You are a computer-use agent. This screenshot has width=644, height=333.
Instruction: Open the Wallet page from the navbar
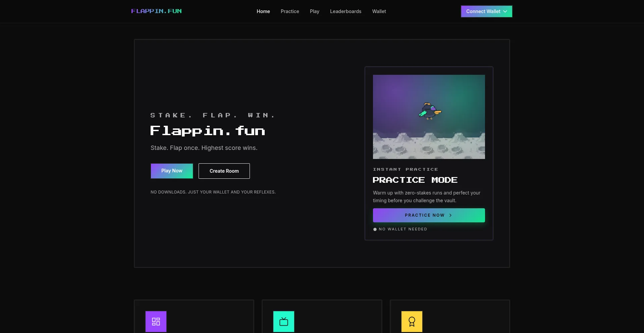click(x=379, y=11)
